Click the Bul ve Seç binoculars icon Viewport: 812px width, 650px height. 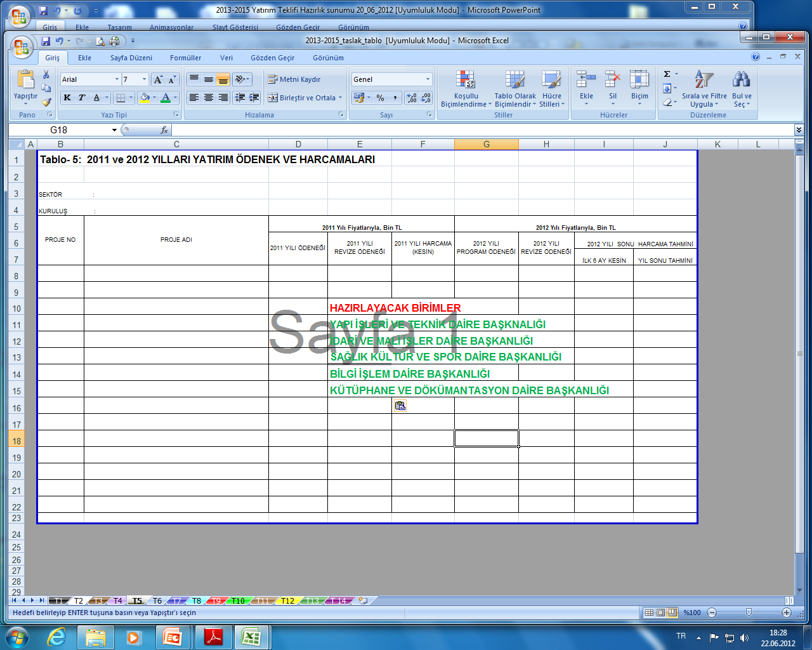point(742,89)
